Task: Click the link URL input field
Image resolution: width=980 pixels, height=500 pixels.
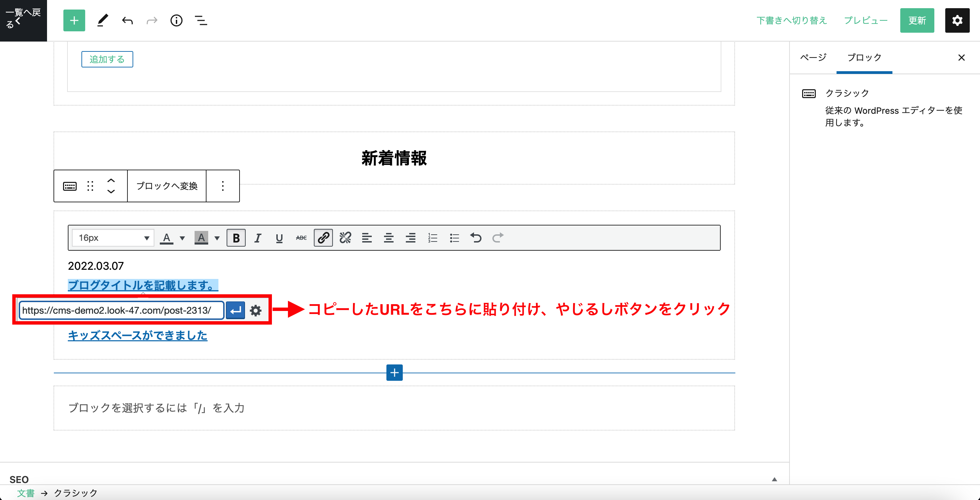Action: pos(121,310)
